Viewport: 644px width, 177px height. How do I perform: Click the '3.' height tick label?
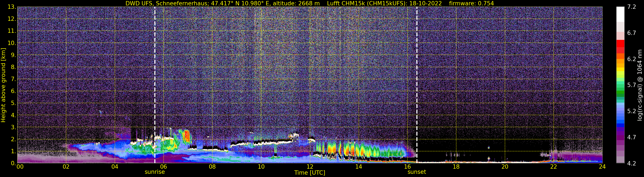(13, 127)
